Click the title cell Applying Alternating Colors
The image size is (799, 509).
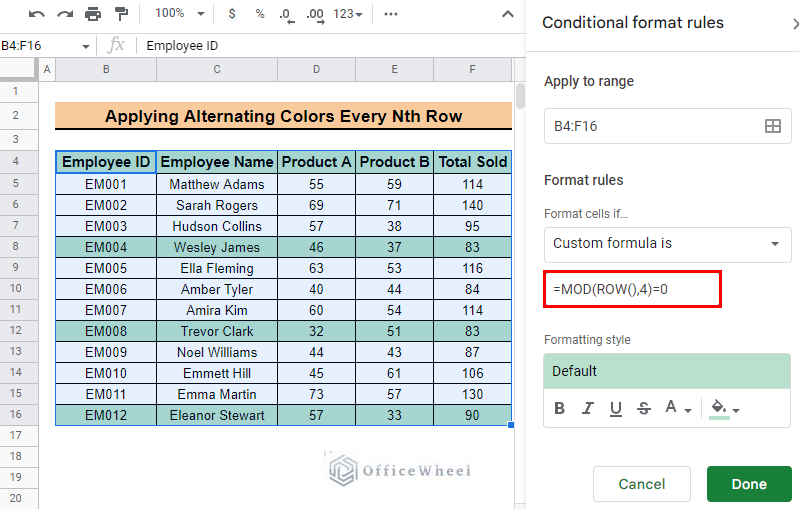coord(283,116)
